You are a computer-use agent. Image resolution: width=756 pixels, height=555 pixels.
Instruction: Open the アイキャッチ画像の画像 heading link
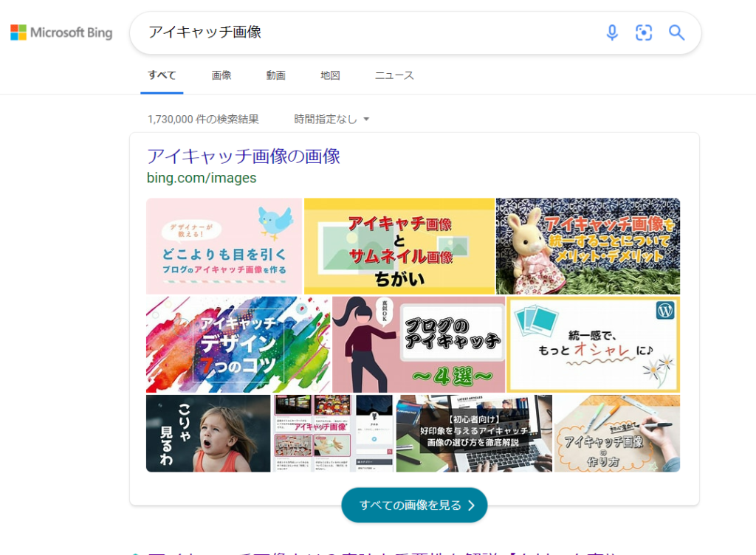pyautogui.click(x=244, y=156)
